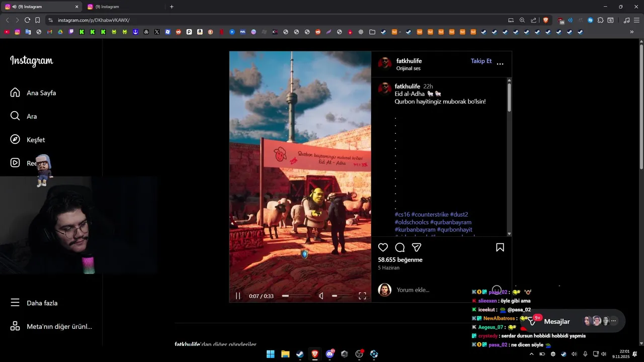The width and height of the screenshot is (644, 362).
Task: Open a new browser tab
Action: pos(172,7)
